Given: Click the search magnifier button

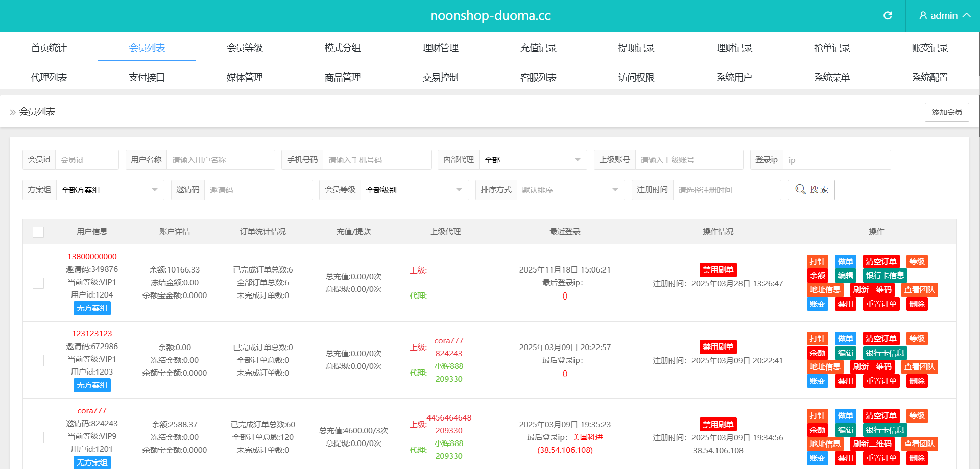Looking at the screenshot, I should pos(811,190).
